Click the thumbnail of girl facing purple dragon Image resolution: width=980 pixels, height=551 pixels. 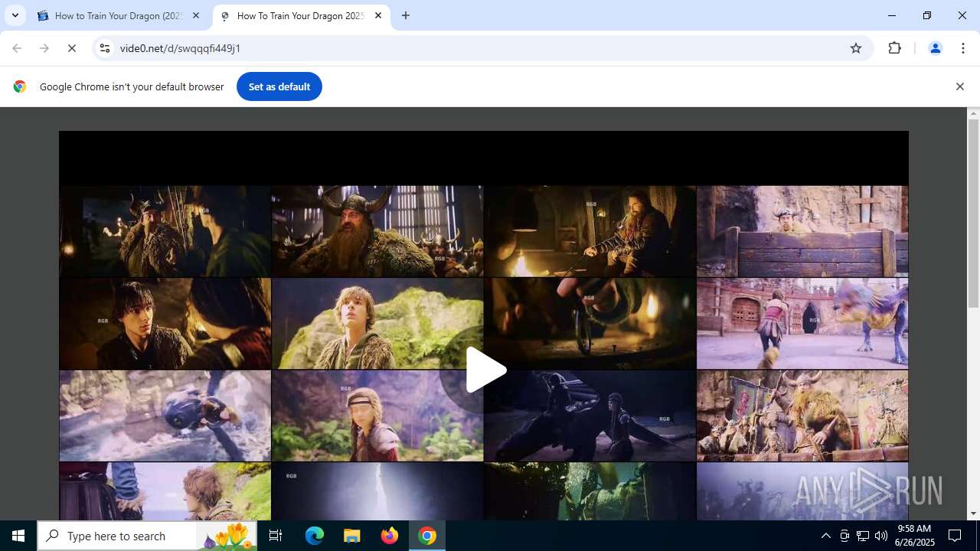point(802,324)
